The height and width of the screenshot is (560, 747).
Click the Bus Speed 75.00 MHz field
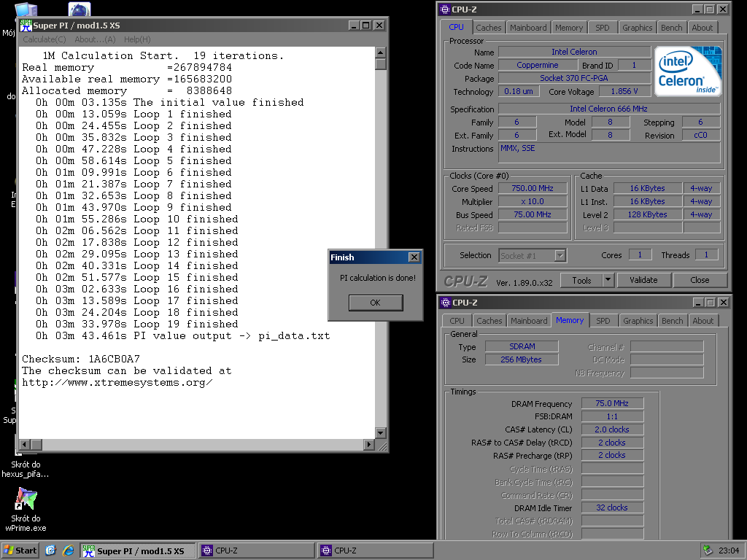pyautogui.click(x=533, y=215)
